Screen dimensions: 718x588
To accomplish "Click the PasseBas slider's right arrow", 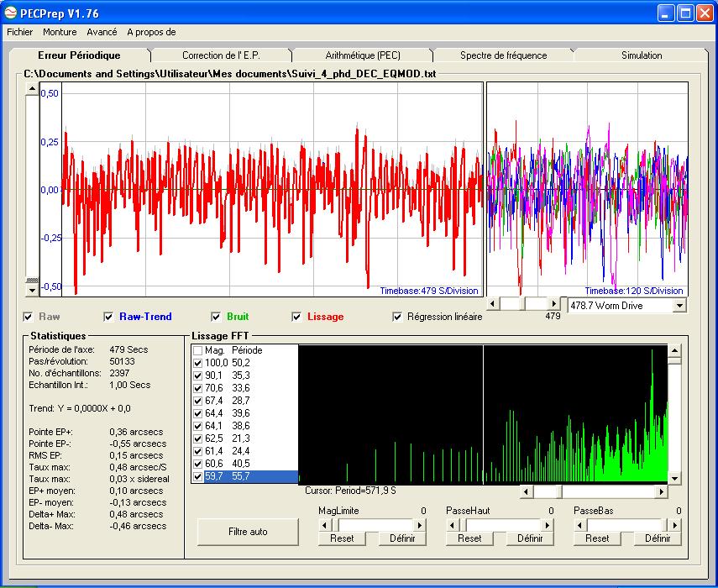I will coord(676,525).
